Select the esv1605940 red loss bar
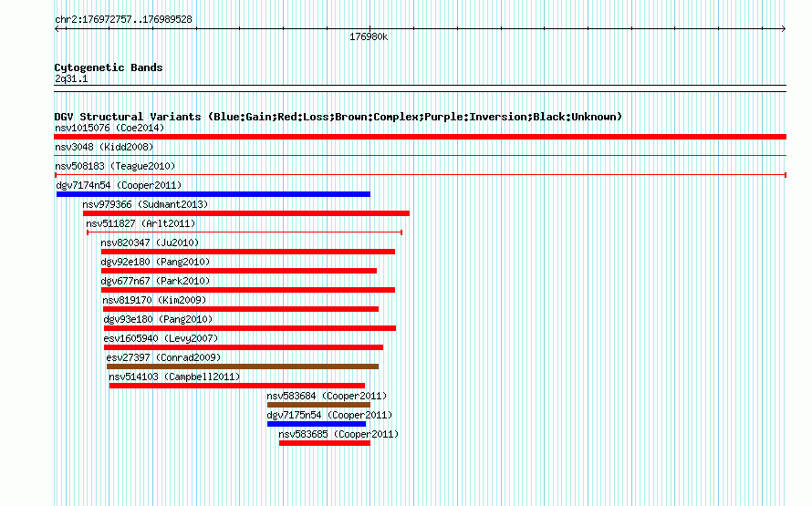This screenshot has width=812, height=506. tap(244, 347)
